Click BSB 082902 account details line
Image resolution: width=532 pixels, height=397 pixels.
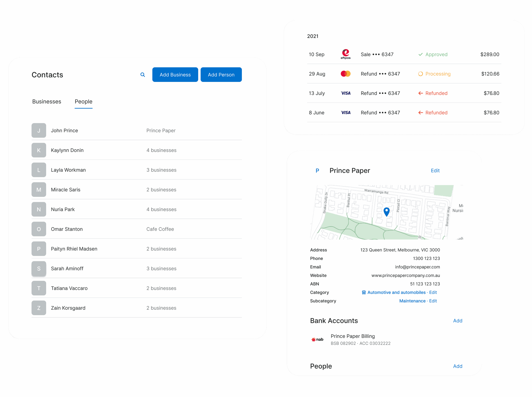tap(360, 343)
